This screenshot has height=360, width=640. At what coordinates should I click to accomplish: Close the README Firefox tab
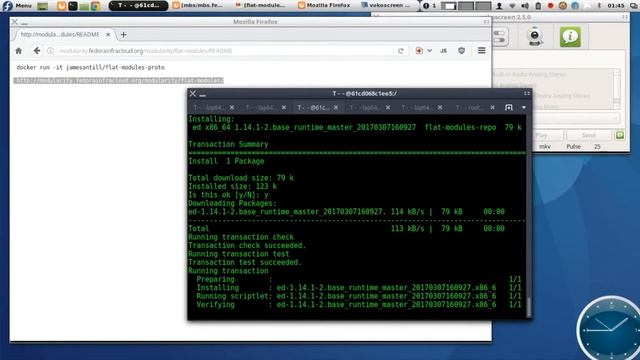pyautogui.click(x=108, y=35)
